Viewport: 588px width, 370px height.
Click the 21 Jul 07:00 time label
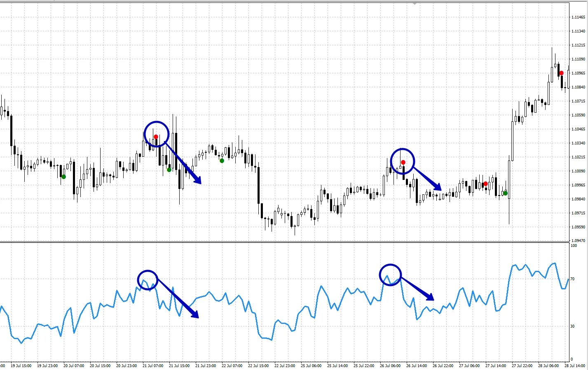coord(153,365)
